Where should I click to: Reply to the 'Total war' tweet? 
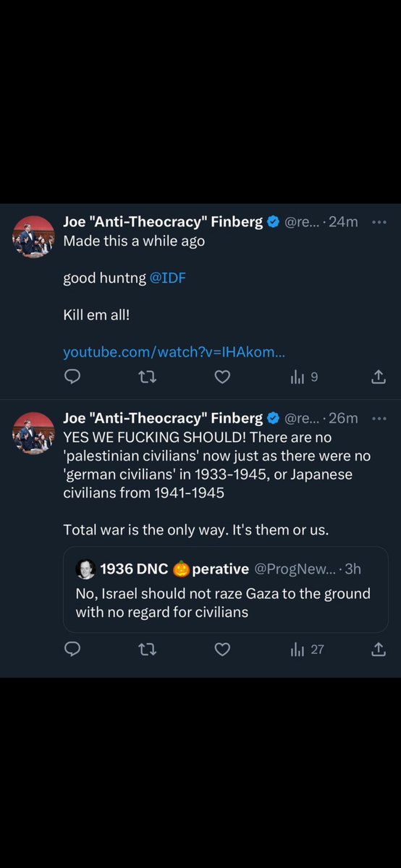point(72,650)
